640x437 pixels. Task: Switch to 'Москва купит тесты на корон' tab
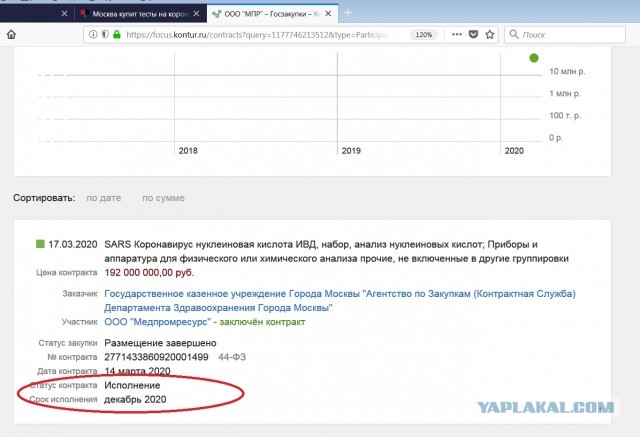click(x=140, y=14)
